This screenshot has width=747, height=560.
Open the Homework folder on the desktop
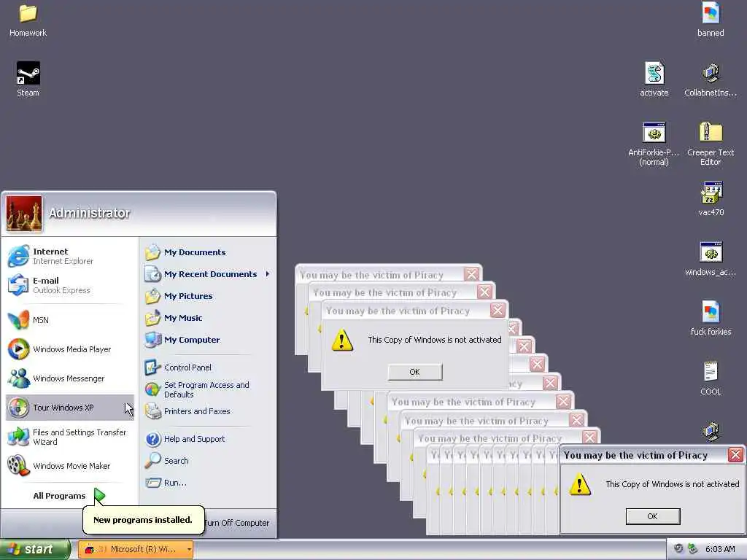point(28,20)
